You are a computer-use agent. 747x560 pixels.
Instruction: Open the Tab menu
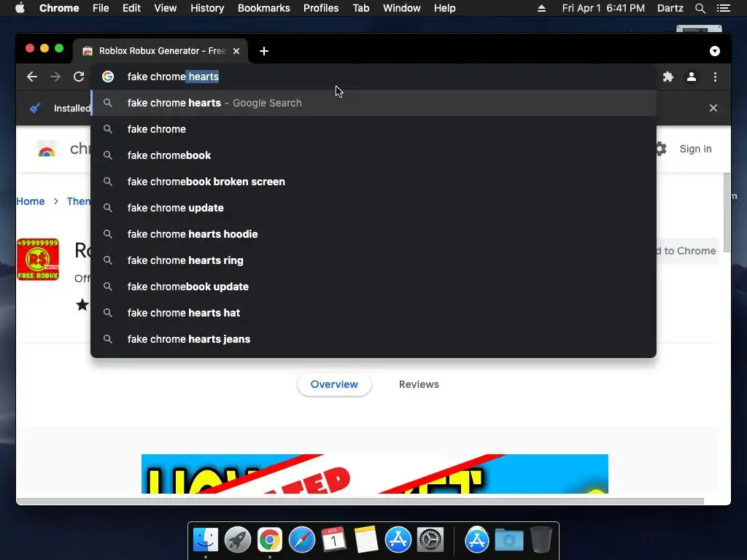pyautogui.click(x=360, y=8)
